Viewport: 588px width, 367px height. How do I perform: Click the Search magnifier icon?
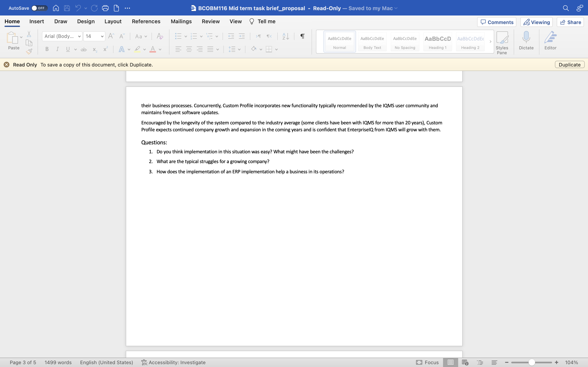point(566,8)
